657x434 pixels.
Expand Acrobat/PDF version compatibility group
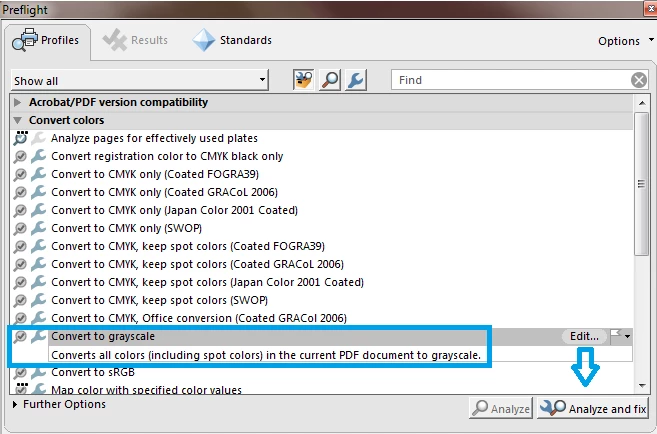pos(17,102)
